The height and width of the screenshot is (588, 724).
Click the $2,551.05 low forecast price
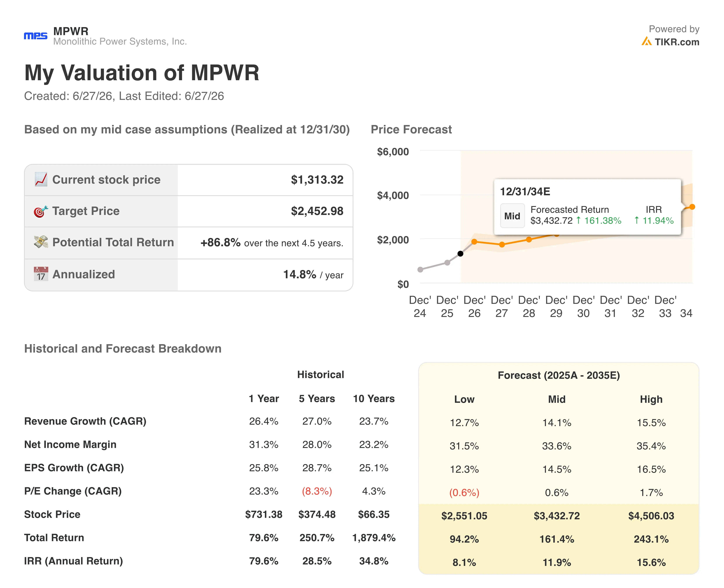pyautogui.click(x=464, y=516)
